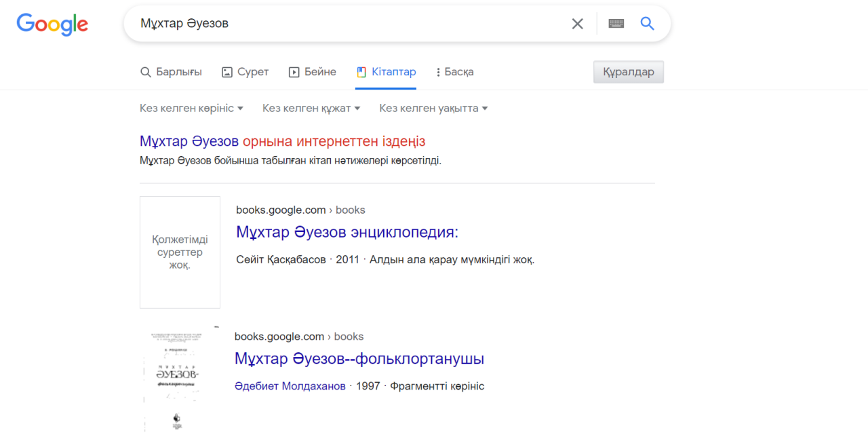The image size is (868, 433).
Task: Open Мұхтар Әуезов--фольклортанушы book result
Action: (359, 358)
